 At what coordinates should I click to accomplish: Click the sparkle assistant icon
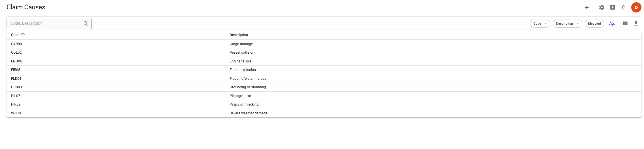[x=613, y=8]
